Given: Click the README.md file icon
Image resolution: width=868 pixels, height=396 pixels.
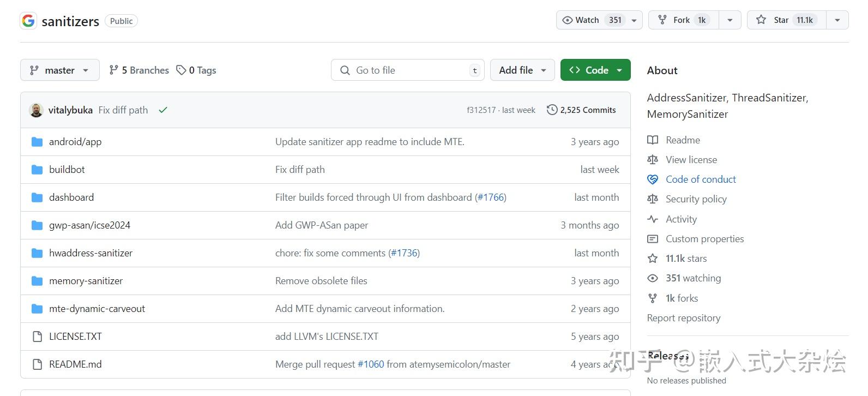Looking at the screenshot, I should [x=37, y=364].
